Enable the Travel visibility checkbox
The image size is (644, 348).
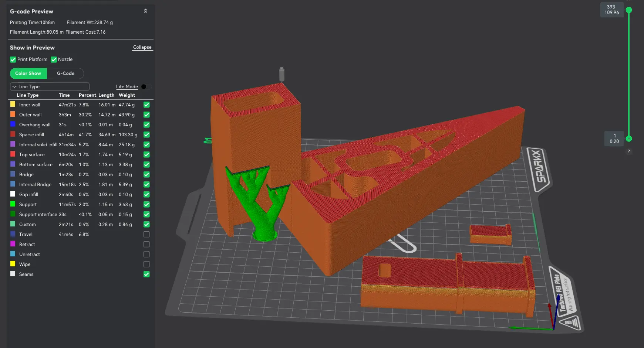(x=146, y=234)
